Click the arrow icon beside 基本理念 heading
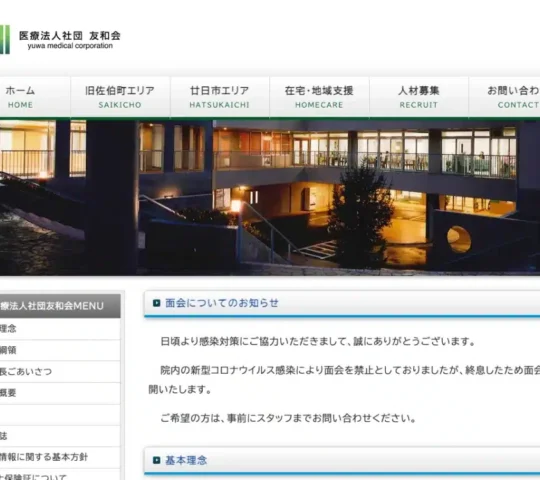This screenshot has height=480, width=540. [156, 460]
